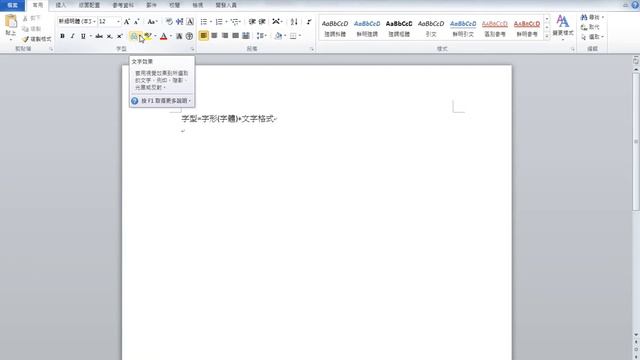Screen dimensions: 640x360
Task: Click the Numbering list icon
Action: [x=219, y=22]
